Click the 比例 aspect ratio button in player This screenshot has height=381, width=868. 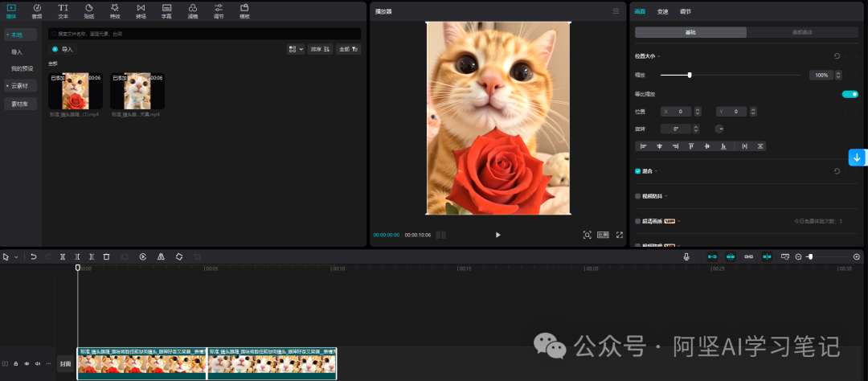[x=603, y=235]
